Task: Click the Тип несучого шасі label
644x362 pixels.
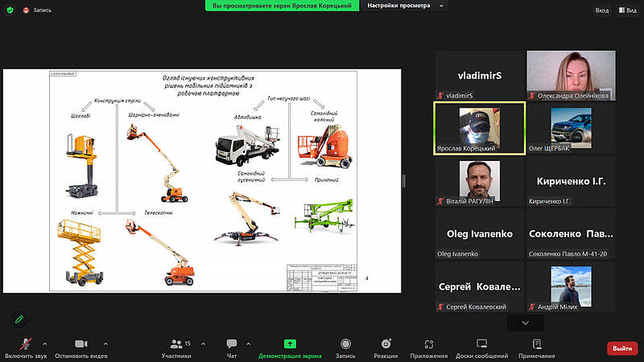Action: (x=289, y=98)
